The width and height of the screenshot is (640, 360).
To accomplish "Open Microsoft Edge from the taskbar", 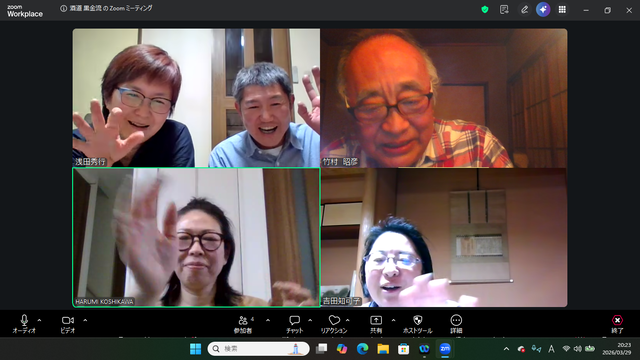I will click(362, 349).
